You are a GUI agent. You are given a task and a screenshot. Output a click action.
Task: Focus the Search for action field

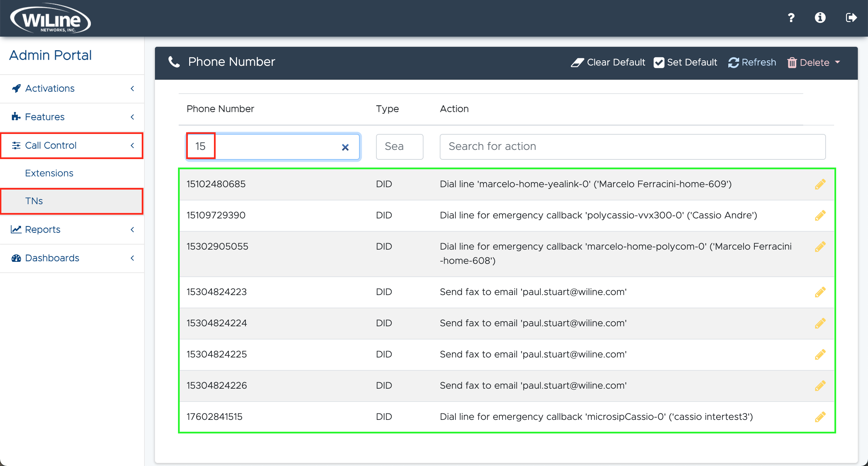point(632,147)
